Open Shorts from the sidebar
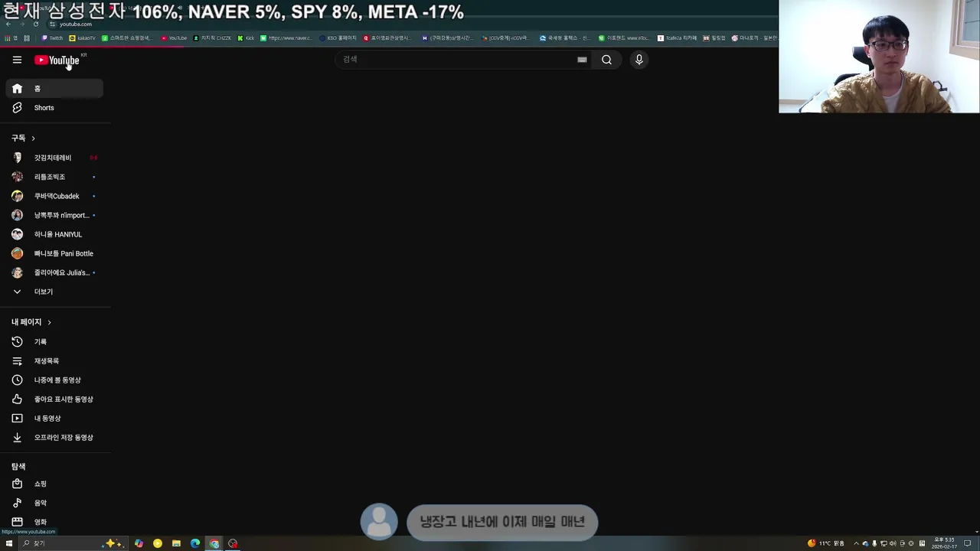Viewport: 980px width, 551px height. [54, 108]
